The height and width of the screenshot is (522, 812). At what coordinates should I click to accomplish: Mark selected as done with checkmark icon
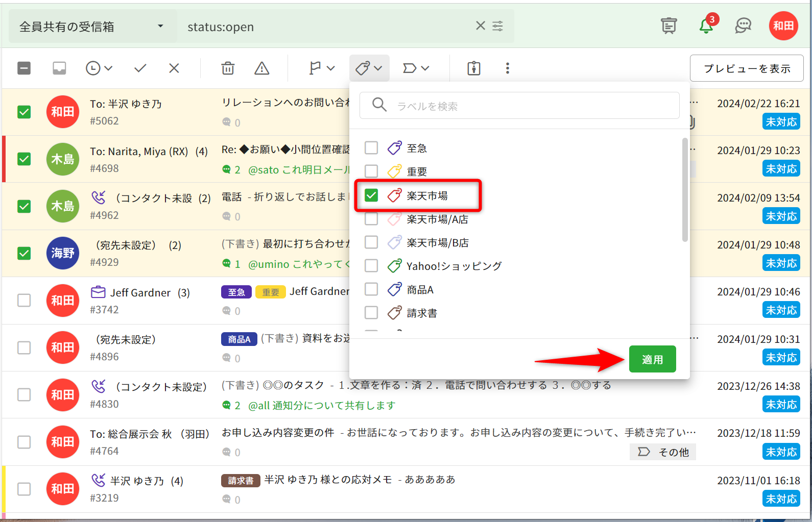[x=140, y=68]
